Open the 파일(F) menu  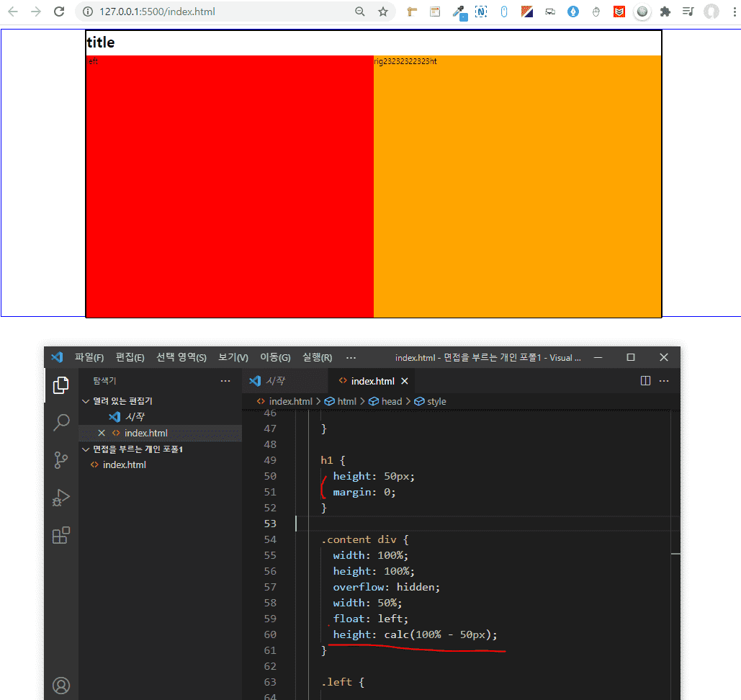coord(89,358)
